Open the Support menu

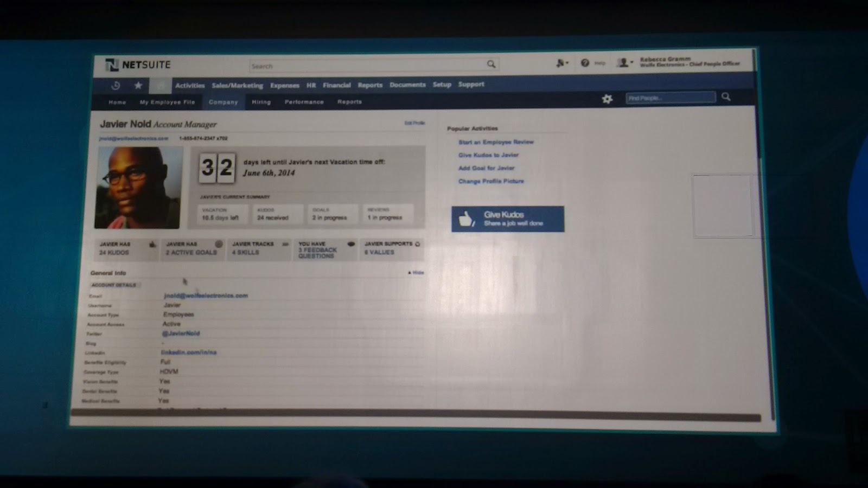click(471, 85)
